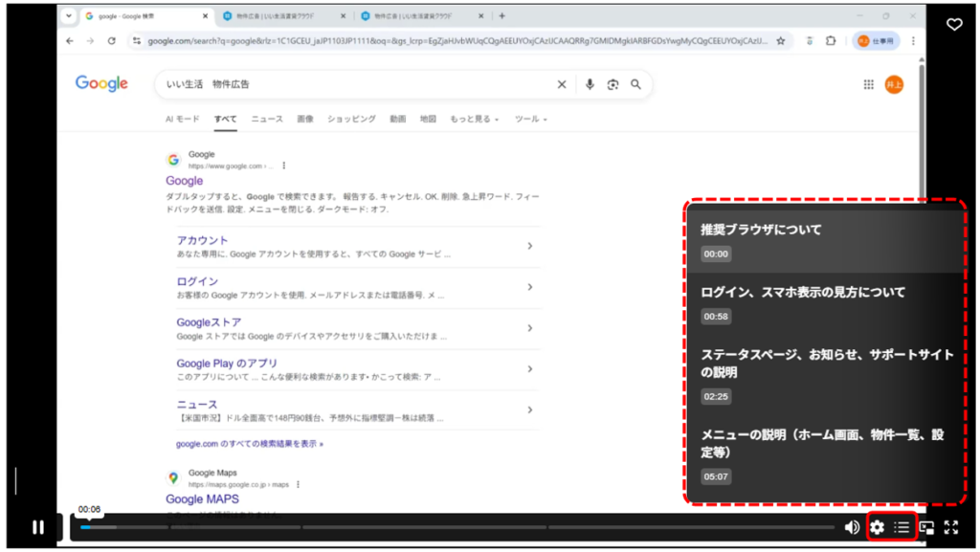This screenshot has height=552, width=980.
Task: Open a new browser tab
Action: click(501, 16)
